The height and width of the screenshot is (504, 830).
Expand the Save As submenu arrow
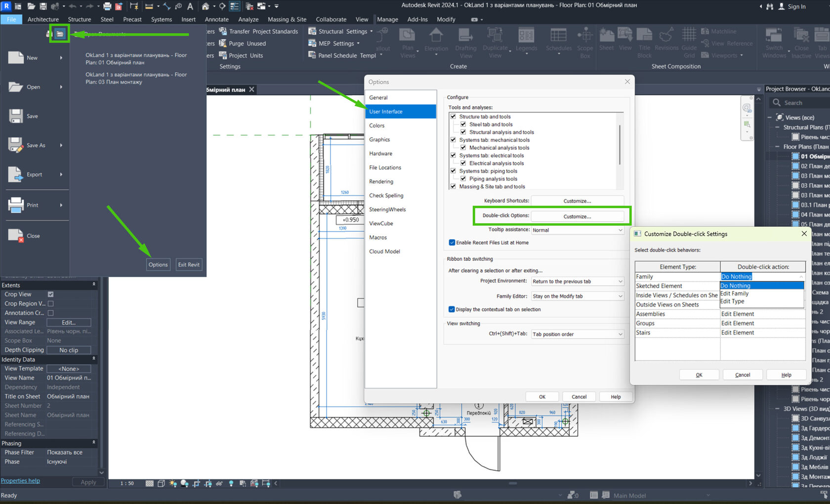(61, 145)
